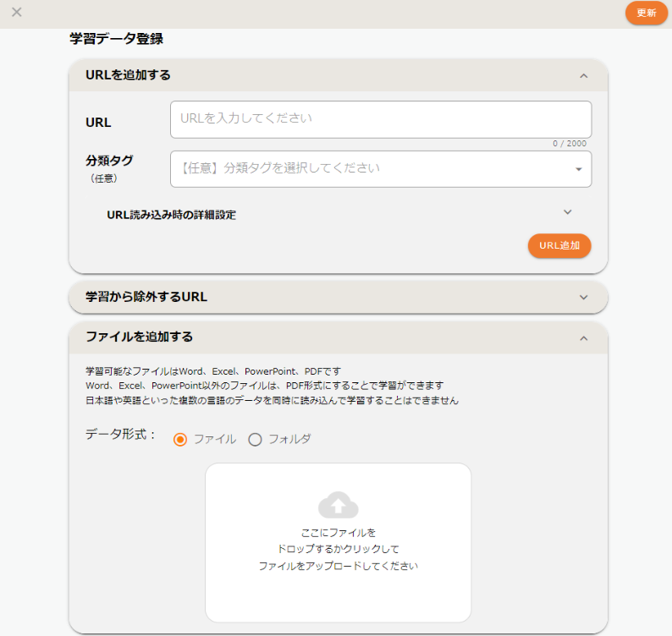
Task: Click the フォルダ option label text
Action: (x=289, y=440)
